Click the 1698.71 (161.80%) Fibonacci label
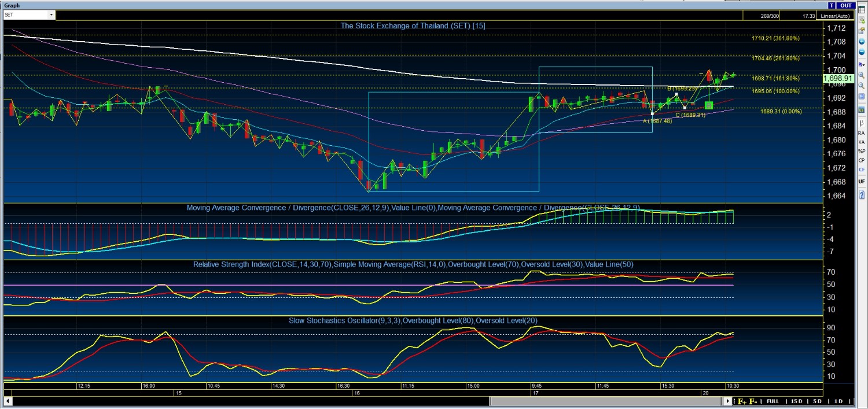 tap(775, 78)
